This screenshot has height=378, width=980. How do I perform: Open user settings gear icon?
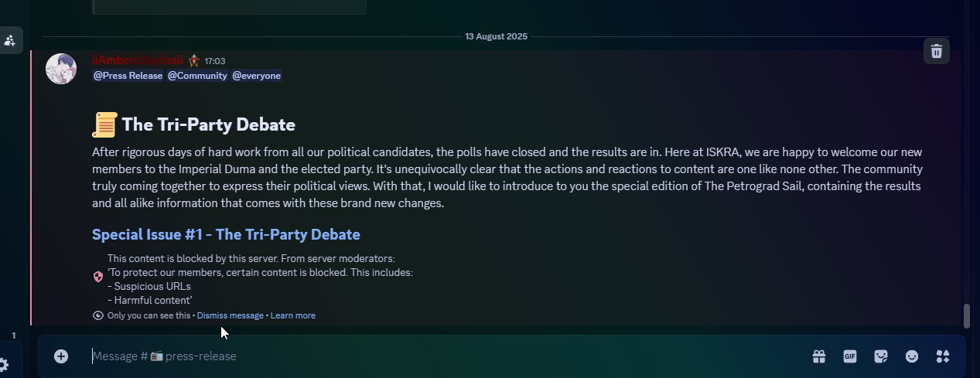click(x=4, y=365)
